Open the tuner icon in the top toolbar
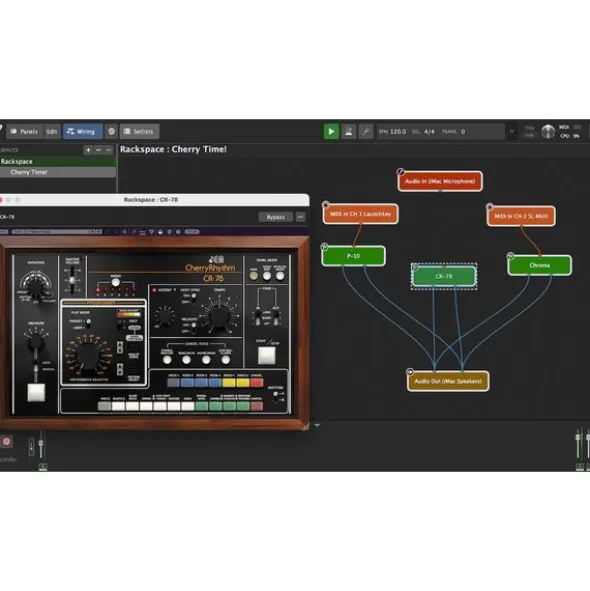The height and width of the screenshot is (591, 590). click(366, 132)
